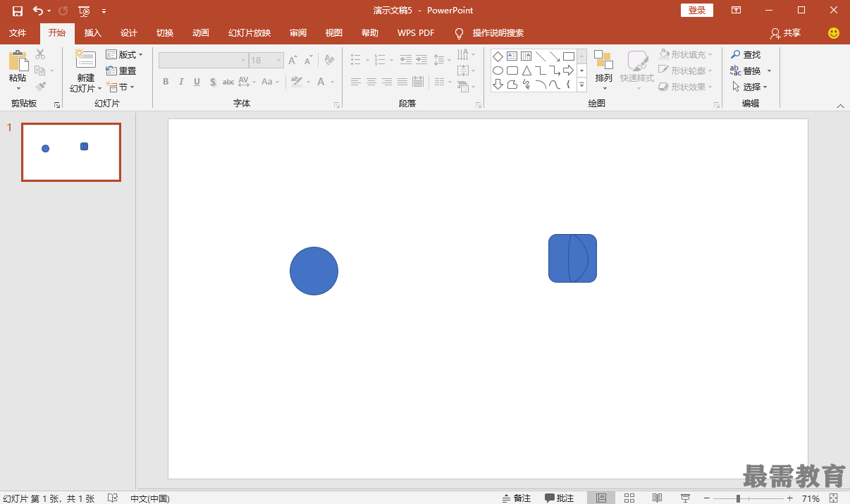Image resolution: width=850 pixels, height=504 pixels.
Task: Click the 71% zoom level text
Action: pos(811,498)
